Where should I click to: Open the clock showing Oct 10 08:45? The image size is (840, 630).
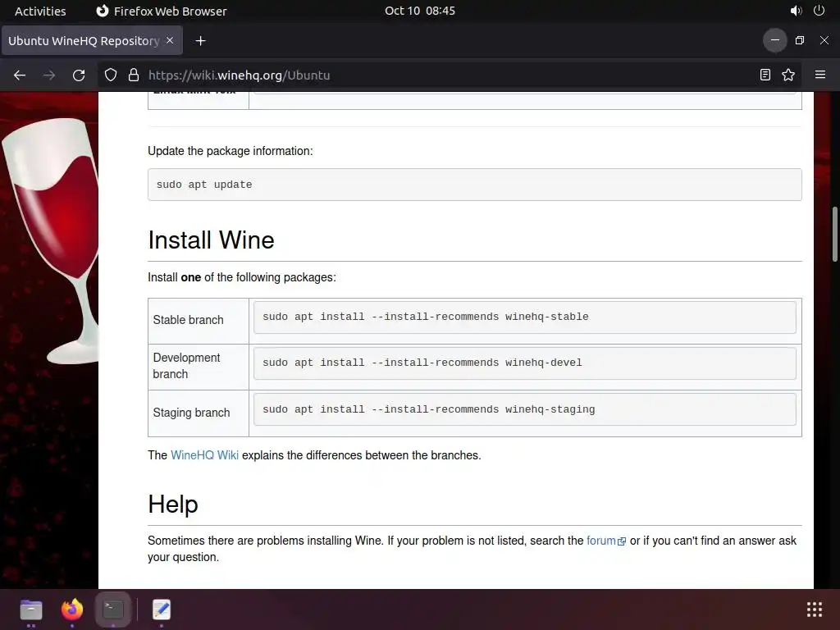pyautogui.click(x=420, y=11)
